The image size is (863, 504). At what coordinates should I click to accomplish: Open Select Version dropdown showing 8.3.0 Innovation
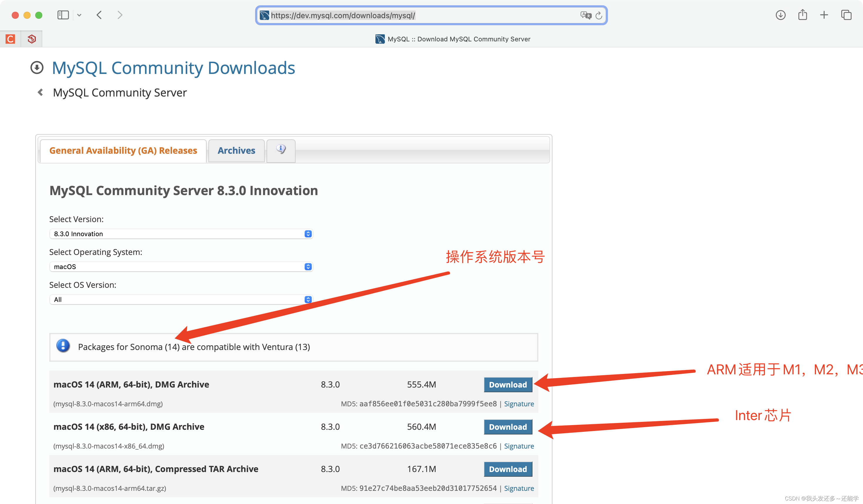point(181,234)
